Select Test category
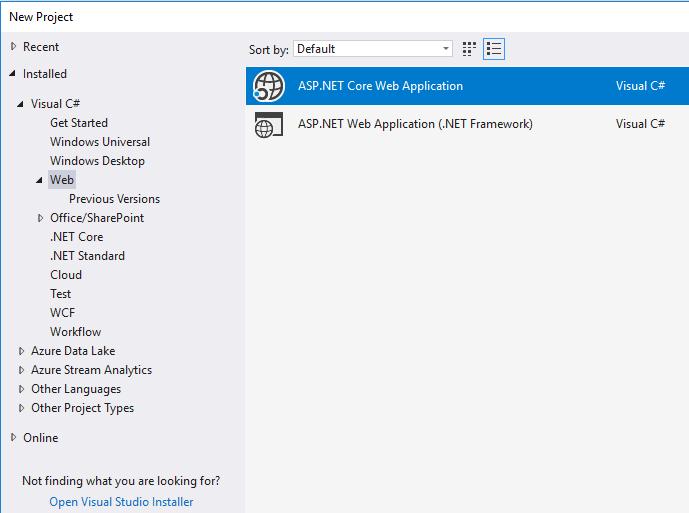689x513 pixels. [60, 294]
